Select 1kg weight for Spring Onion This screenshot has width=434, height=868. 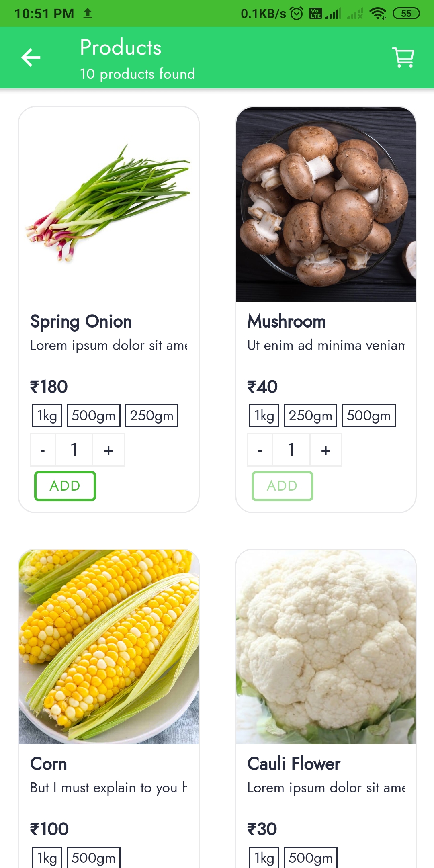pyautogui.click(x=47, y=416)
